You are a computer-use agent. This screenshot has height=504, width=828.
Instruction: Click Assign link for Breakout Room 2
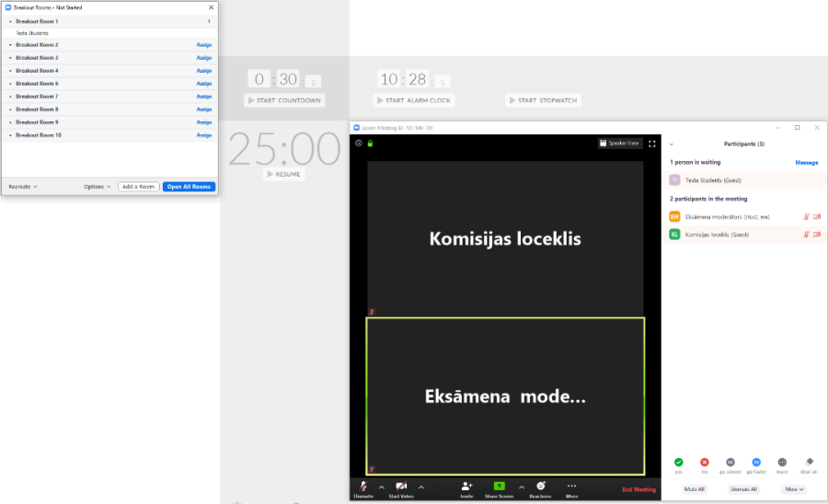pos(203,45)
